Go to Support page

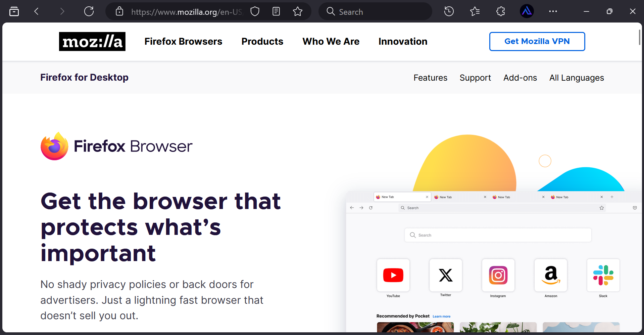475,78
